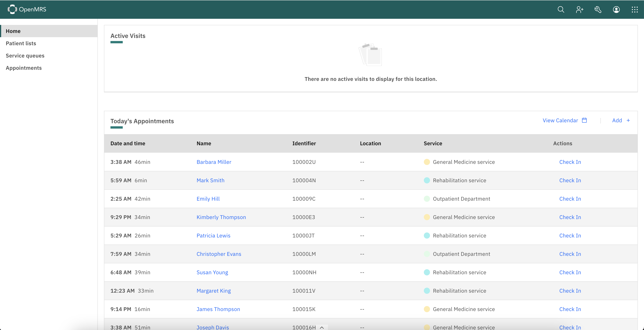Select identifier 100011V
Screen dimensions: 644x330
(304, 291)
